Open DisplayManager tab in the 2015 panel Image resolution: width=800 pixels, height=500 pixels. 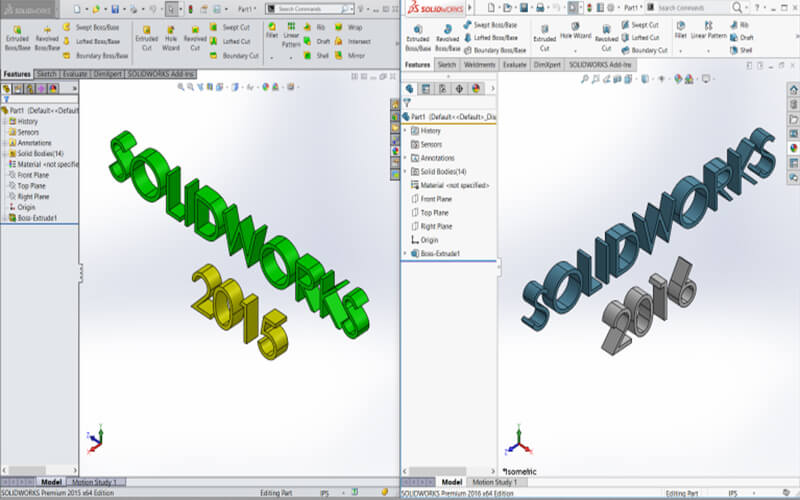click(53, 89)
